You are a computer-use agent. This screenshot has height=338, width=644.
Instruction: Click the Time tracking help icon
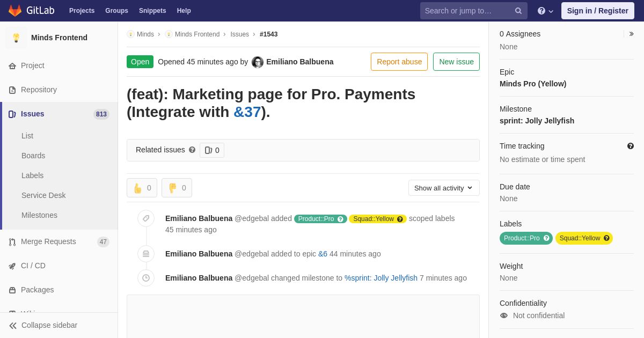[x=631, y=146]
